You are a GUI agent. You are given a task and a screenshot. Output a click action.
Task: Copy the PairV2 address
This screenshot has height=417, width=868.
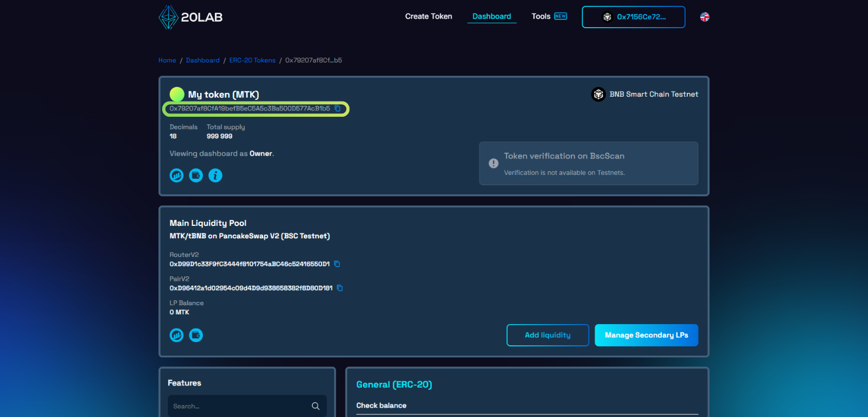340,288
